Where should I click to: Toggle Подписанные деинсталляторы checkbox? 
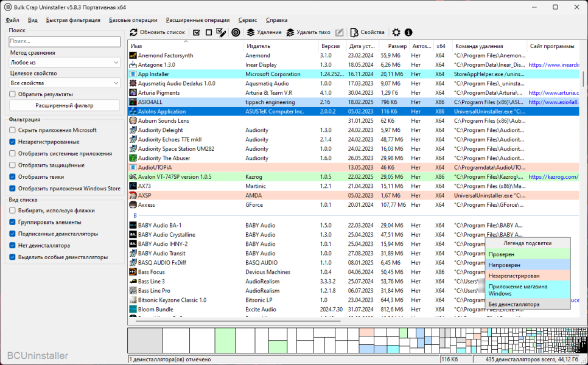pos(12,234)
